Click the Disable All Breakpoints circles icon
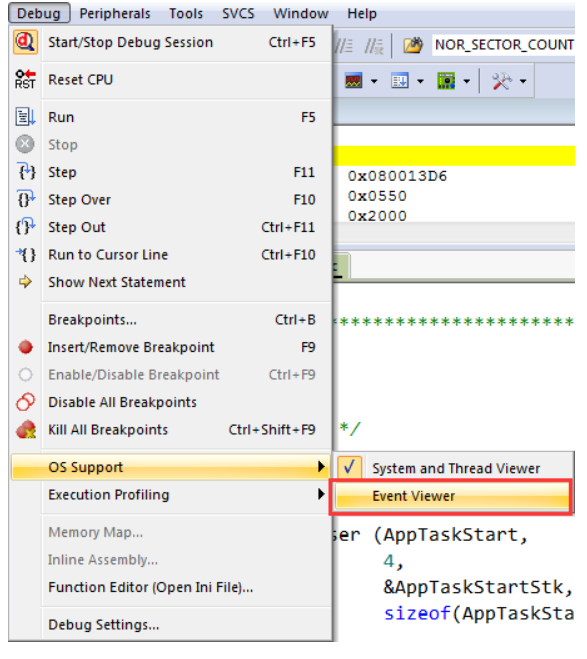The image size is (587, 659). tap(25, 402)
